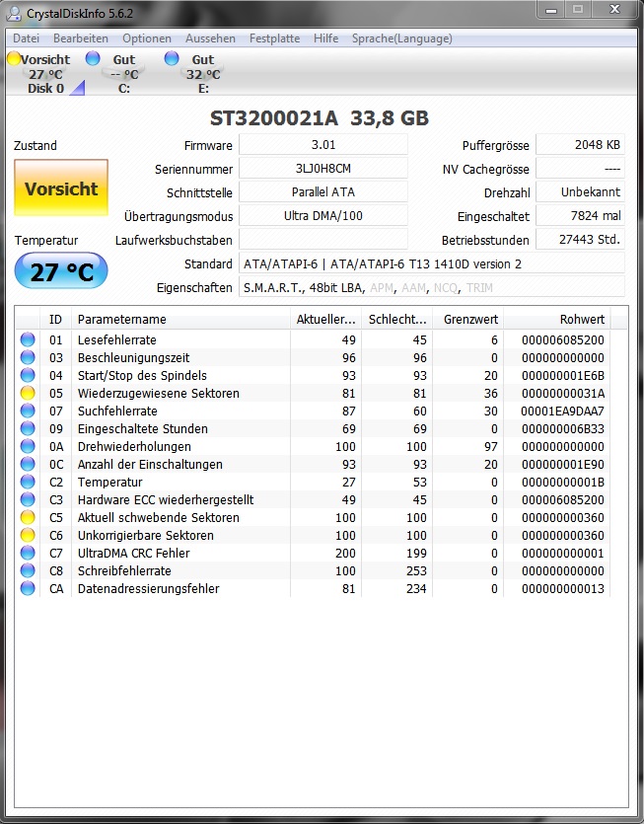Select the Lesefehlerrate parameter row
644x824 pixels.
[313, 339]
